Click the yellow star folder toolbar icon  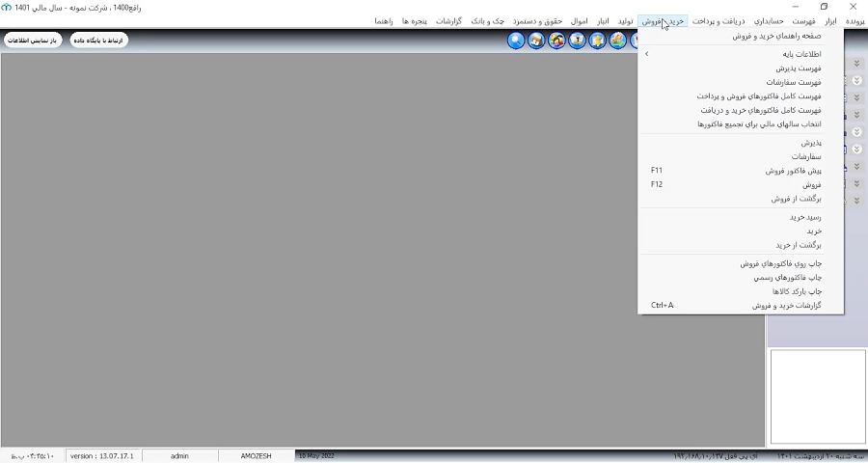tap(597, 41)
